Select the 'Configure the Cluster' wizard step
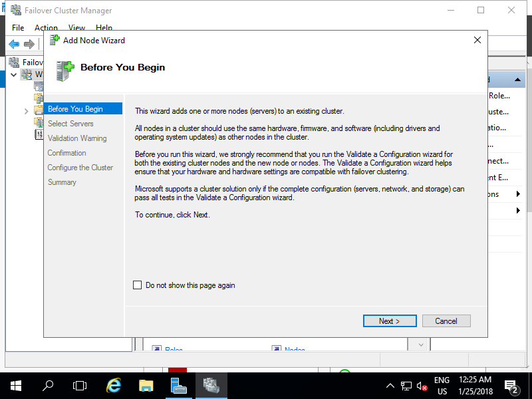 click(x=80, y=168)
